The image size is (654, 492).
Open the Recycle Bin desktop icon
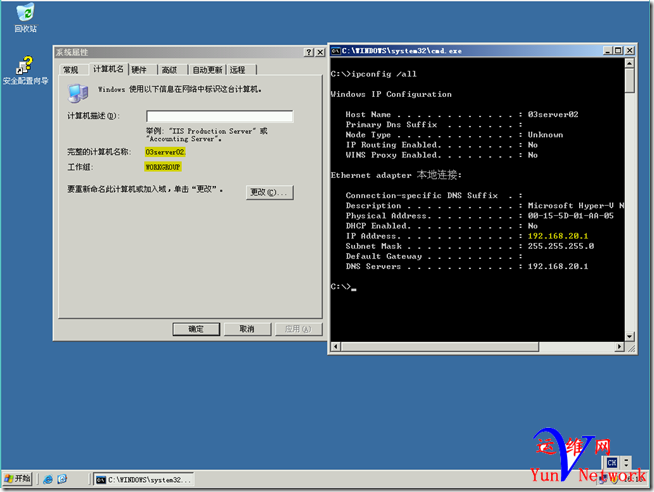(x=25, y=18)
